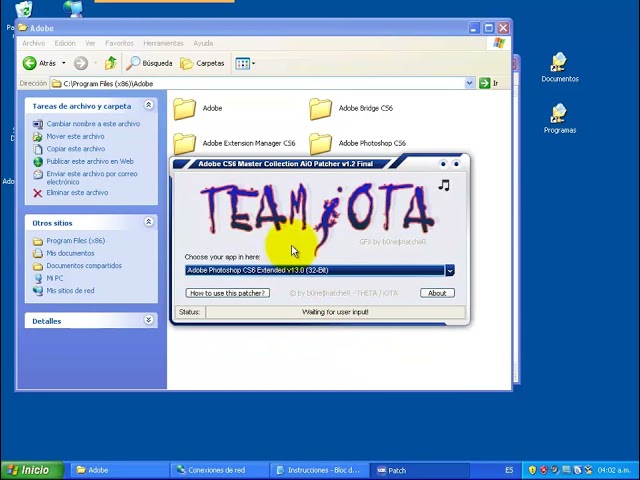640x480 pixels.
Task: Select the Adobe Bridge CS6 folder
Action: pyautogui.click(x=351, y=108)
